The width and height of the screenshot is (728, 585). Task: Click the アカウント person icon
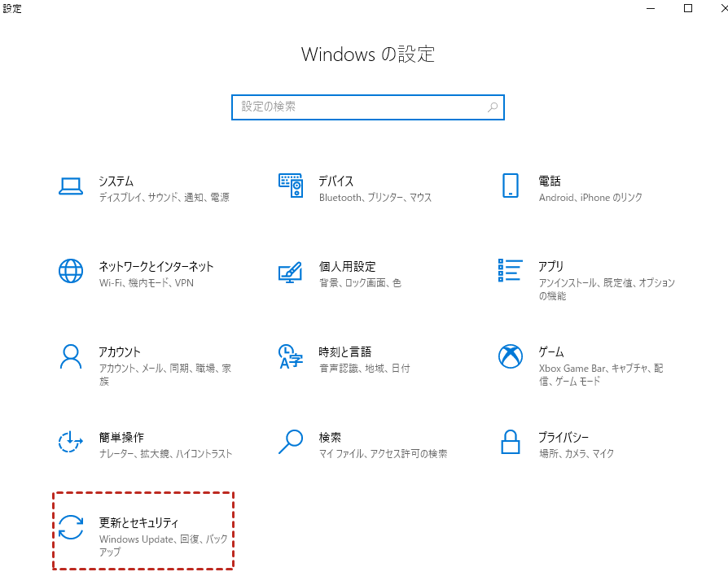tap(71, 356)
